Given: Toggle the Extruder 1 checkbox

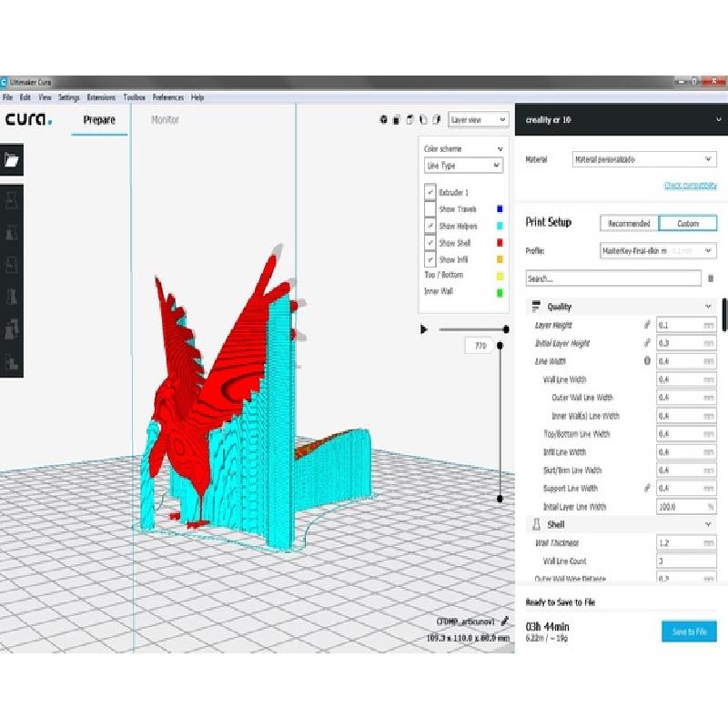Looking at the screenshot, I should pos(430,192).
